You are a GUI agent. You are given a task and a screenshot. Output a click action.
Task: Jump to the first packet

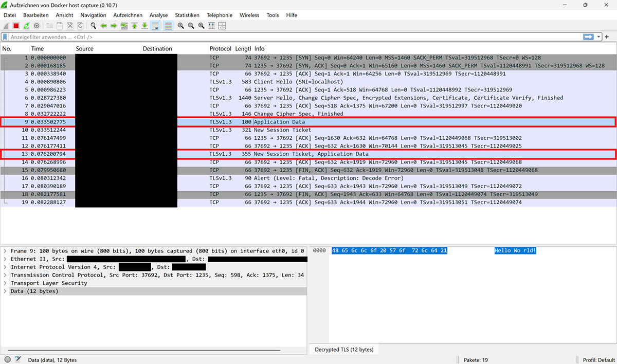pyautogui.click(x=134, y=26)
